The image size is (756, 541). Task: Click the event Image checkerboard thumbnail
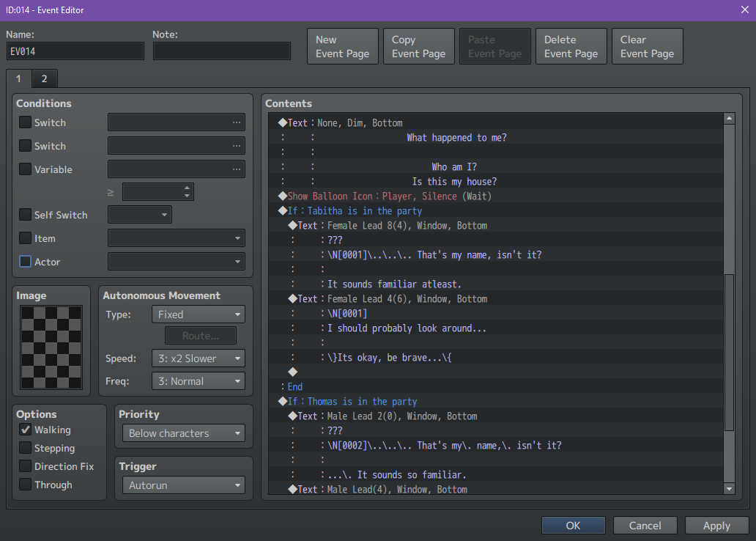[51, 347]
